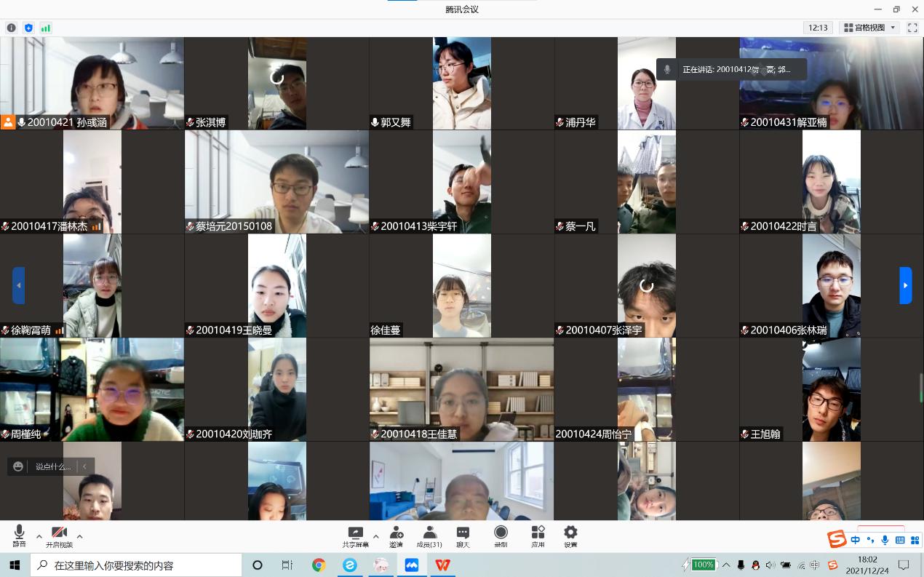Go to next page of participants

[905, 285]
